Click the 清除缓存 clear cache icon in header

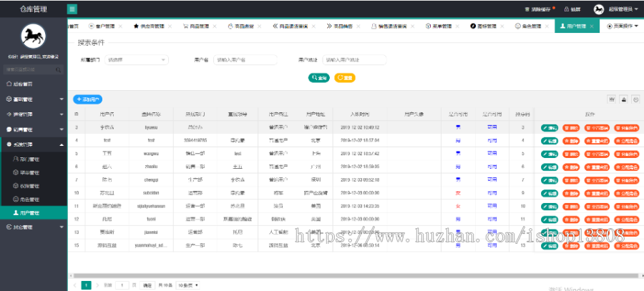pyautogui.click(x=528, y=9)
